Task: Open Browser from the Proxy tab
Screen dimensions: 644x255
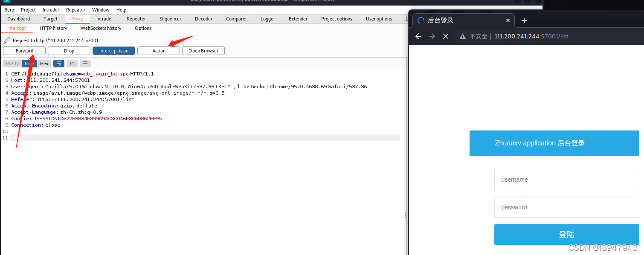Action: click(203, 51)
